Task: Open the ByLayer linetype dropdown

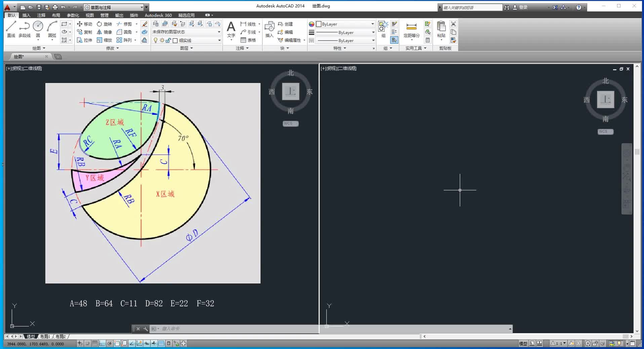Action: pyautogui.click(x=345, y=40)
